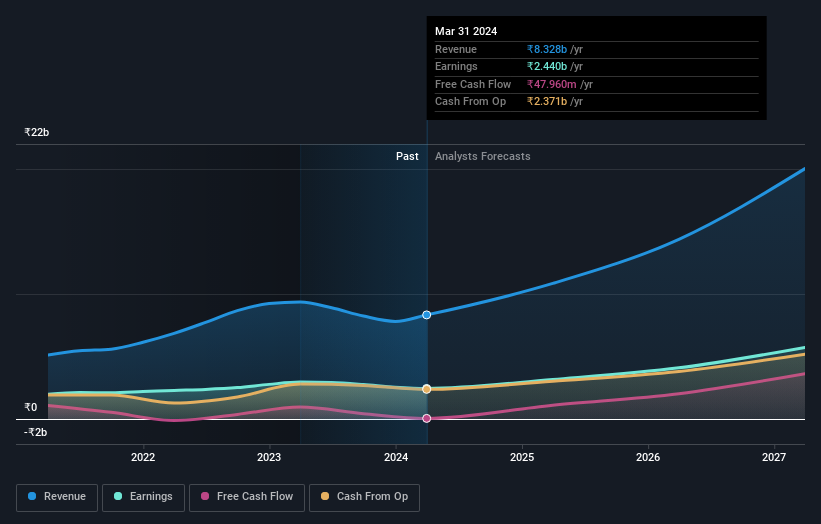Click the Cash From Op label in tooltip
Image resolution: width=821 pixels, height=524 pixels.
tap(470, 102)
